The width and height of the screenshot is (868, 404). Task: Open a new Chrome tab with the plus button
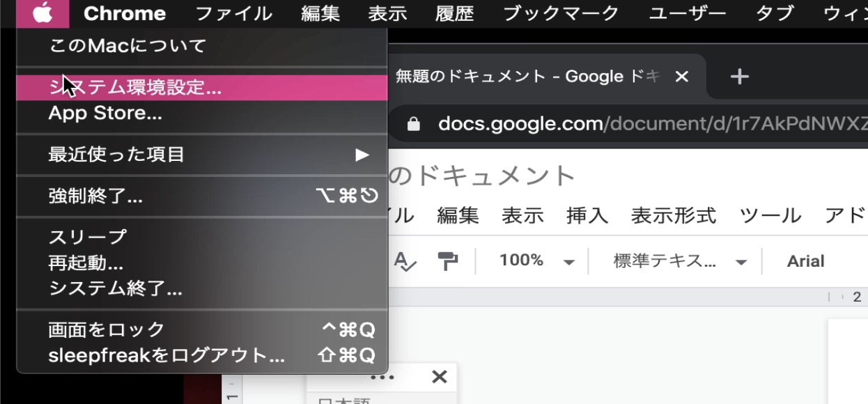point(739,77)
